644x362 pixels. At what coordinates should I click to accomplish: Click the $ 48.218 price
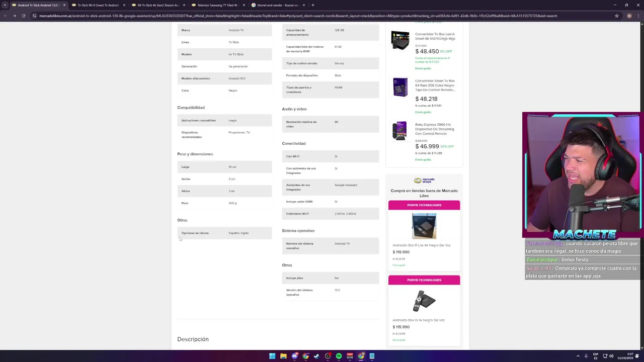coord(426,99)
